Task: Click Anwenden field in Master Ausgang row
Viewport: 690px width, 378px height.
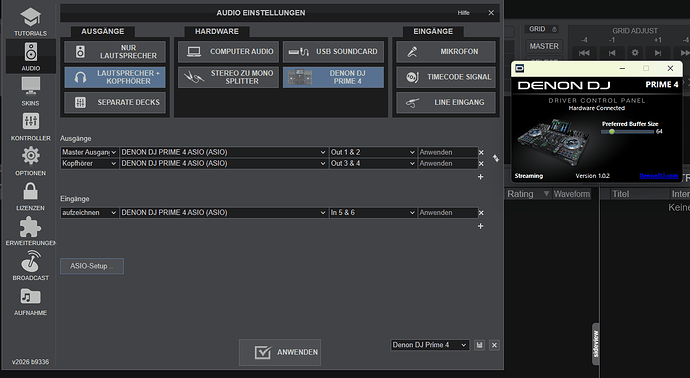Action: coord(448,152)
